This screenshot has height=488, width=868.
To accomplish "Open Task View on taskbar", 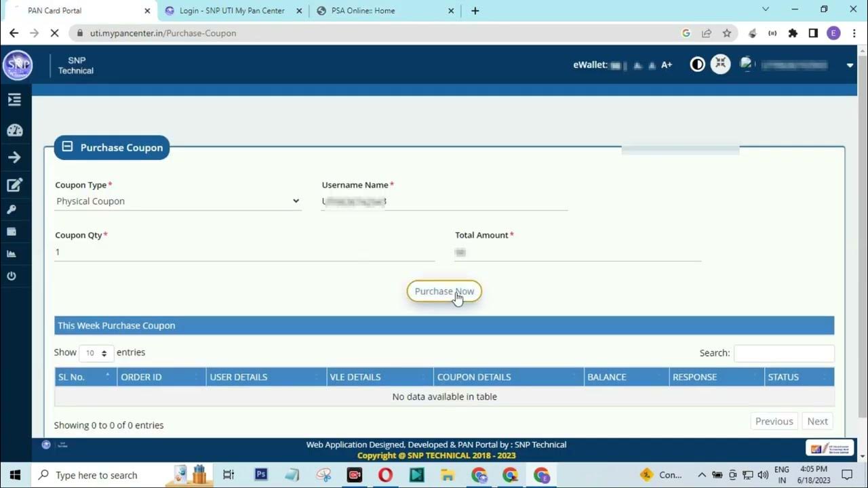I will pyautogui.click(x=229, y=475).
